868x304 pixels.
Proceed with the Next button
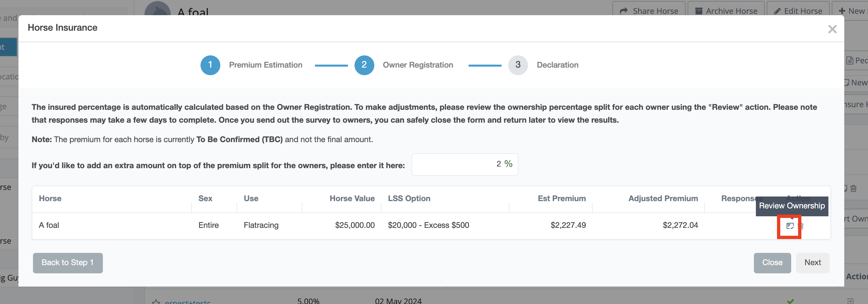tap(812, 262)
